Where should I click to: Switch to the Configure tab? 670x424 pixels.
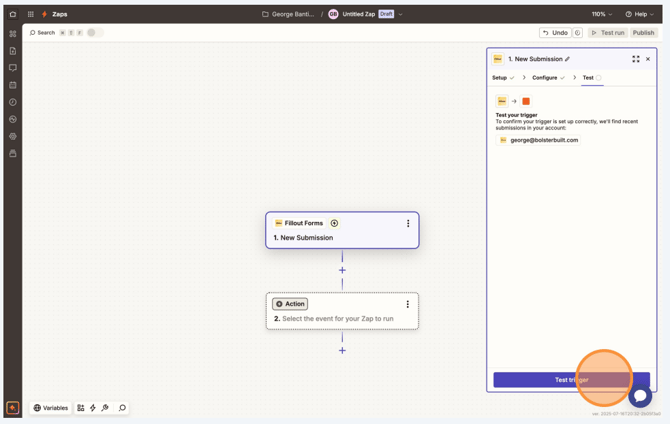click(545, 77)
